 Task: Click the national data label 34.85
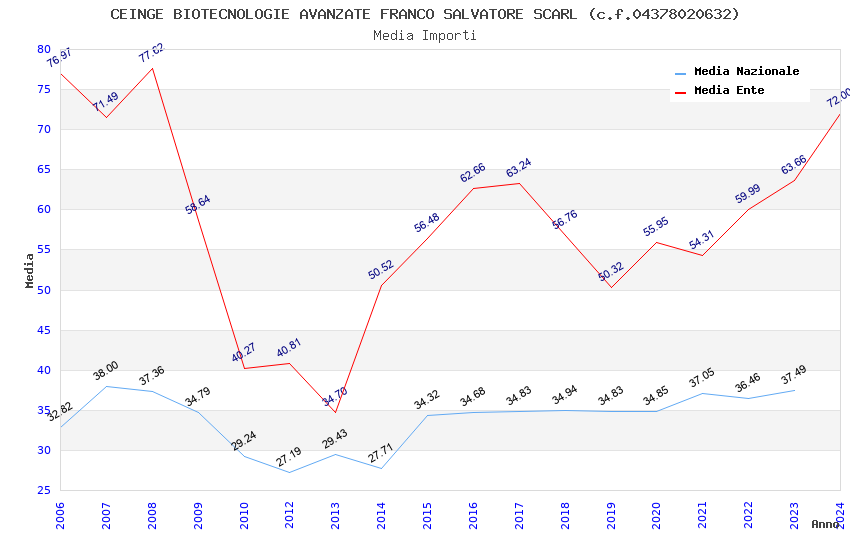656,396
